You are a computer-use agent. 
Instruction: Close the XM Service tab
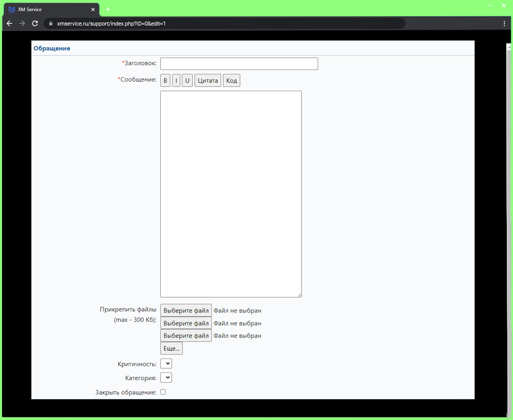click(93, 10)
